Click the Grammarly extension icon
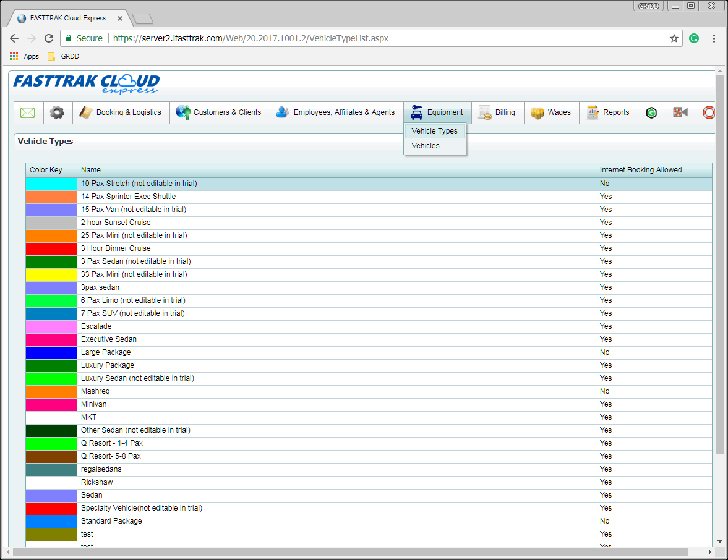The width and height of the screenshot is (728, 560). [694, 38]
